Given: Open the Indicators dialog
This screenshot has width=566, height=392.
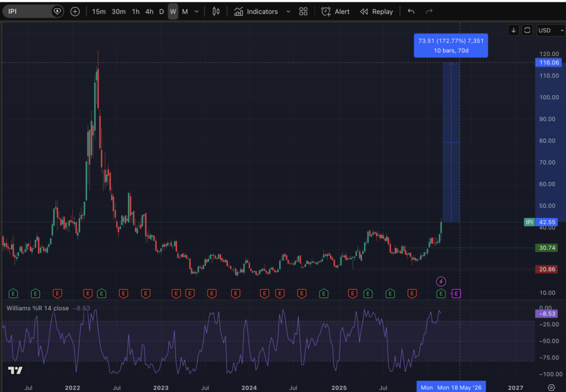Looking at the screenshot, I should [x=256, y=12].
